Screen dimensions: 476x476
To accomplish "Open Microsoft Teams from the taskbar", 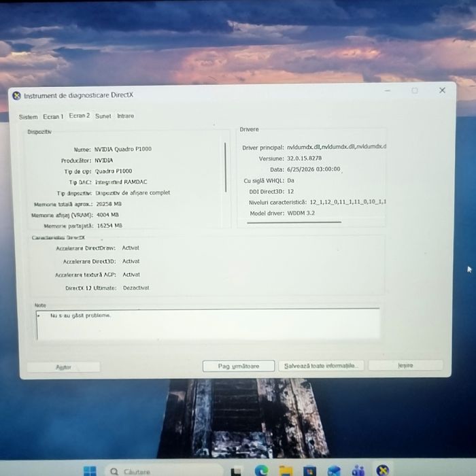I will 358,471.
